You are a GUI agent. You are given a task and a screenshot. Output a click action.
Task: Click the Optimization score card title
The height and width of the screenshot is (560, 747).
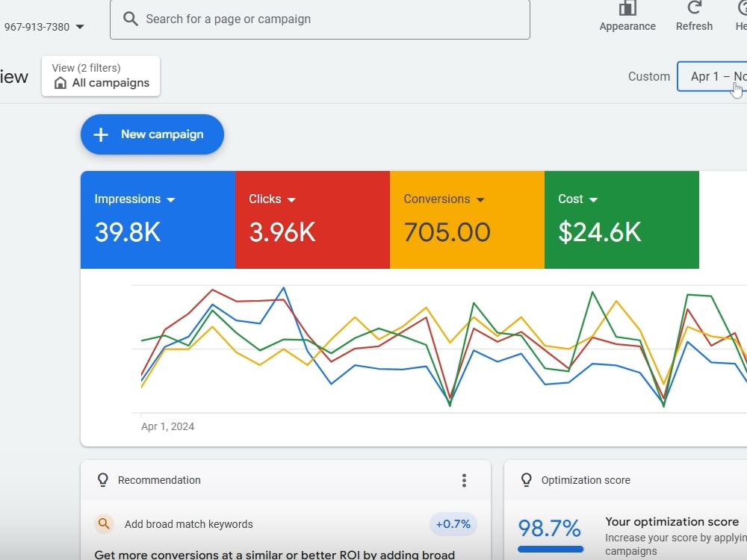click(x=586, y=480)
